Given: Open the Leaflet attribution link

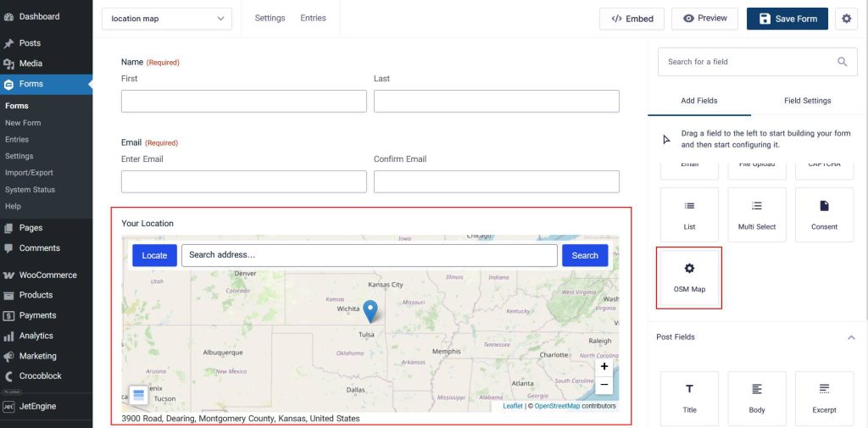Looking at the screenshot, I should [513, 407].
